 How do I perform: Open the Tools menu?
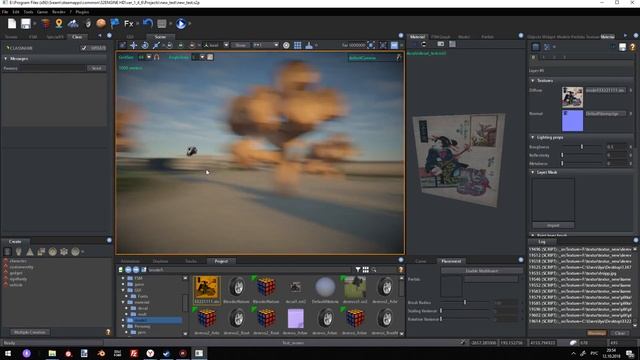[28, 12]
